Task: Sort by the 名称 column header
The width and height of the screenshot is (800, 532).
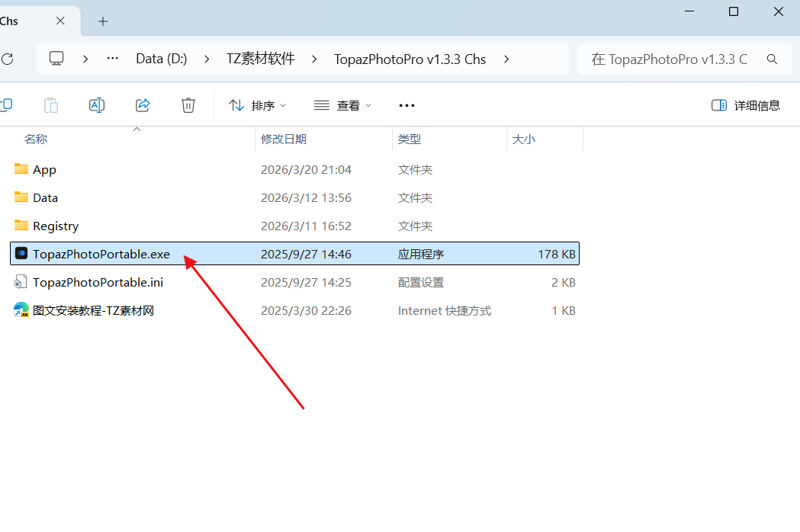Action: tap(36, 139)
